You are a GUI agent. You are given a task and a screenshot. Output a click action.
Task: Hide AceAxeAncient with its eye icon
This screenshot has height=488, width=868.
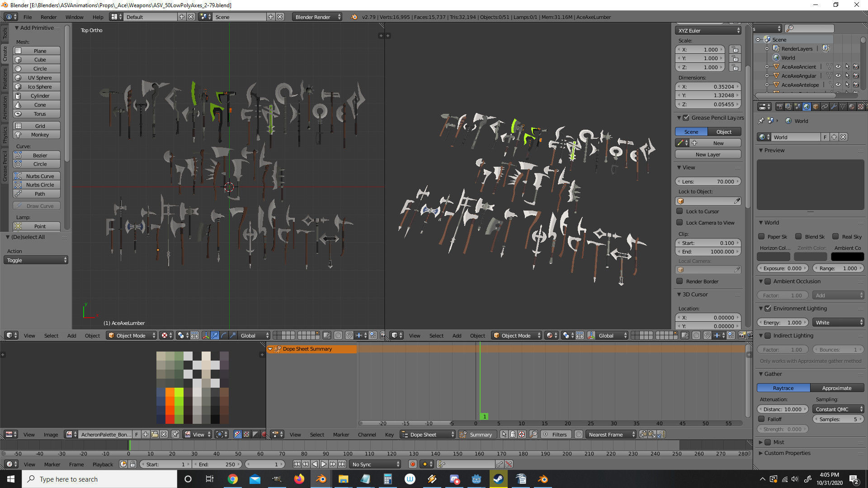coord(838,67)
